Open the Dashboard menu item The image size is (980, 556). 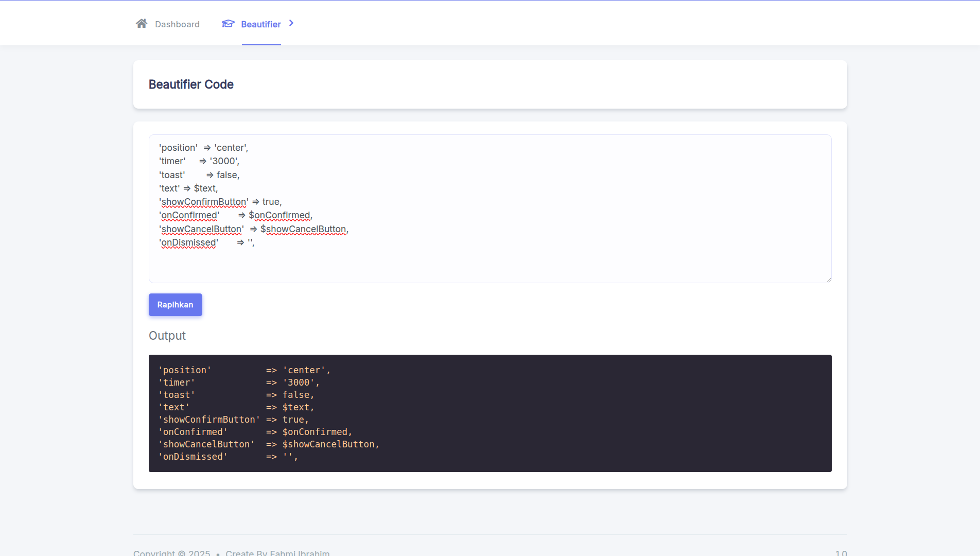pyautogui.click(x=177, y=24)
